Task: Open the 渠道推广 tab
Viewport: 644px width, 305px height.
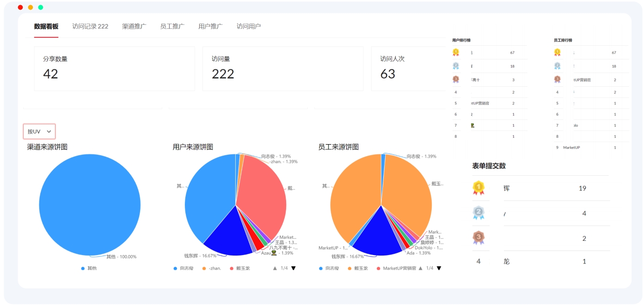Action: point(134,26)
